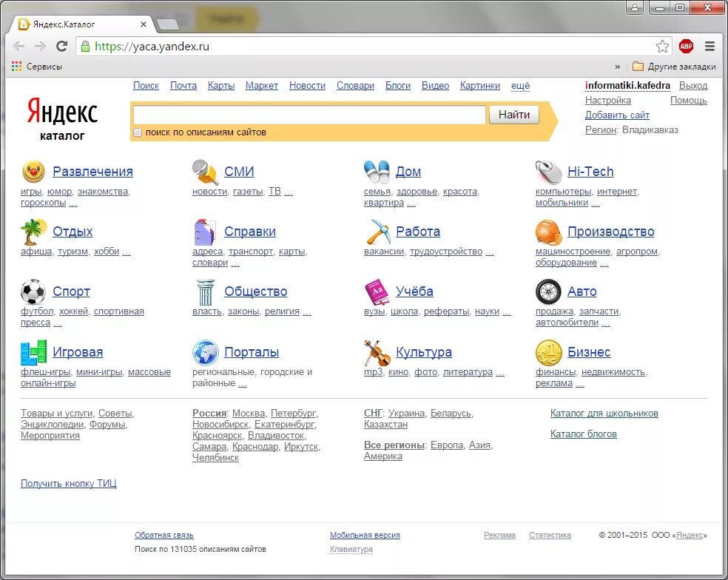Click the Справки folders icon
Viewport: 728px width, 580px height.
click(205, 232)
